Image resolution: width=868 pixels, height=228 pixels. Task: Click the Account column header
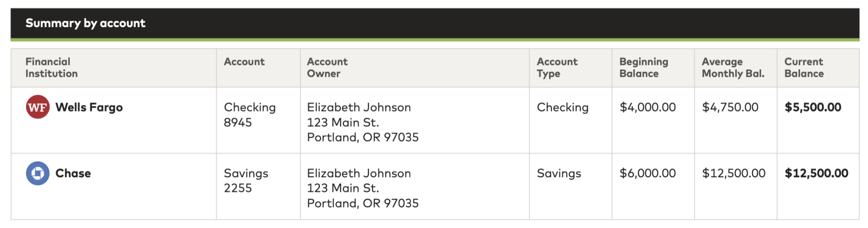(244, 62)
